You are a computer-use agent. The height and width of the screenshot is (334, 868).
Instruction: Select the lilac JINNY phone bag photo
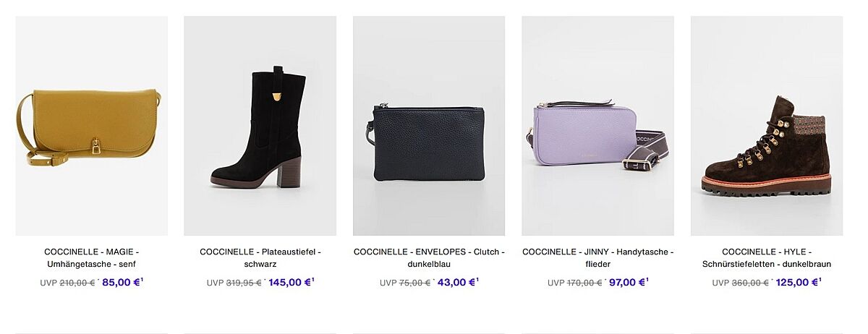point(598,126)
